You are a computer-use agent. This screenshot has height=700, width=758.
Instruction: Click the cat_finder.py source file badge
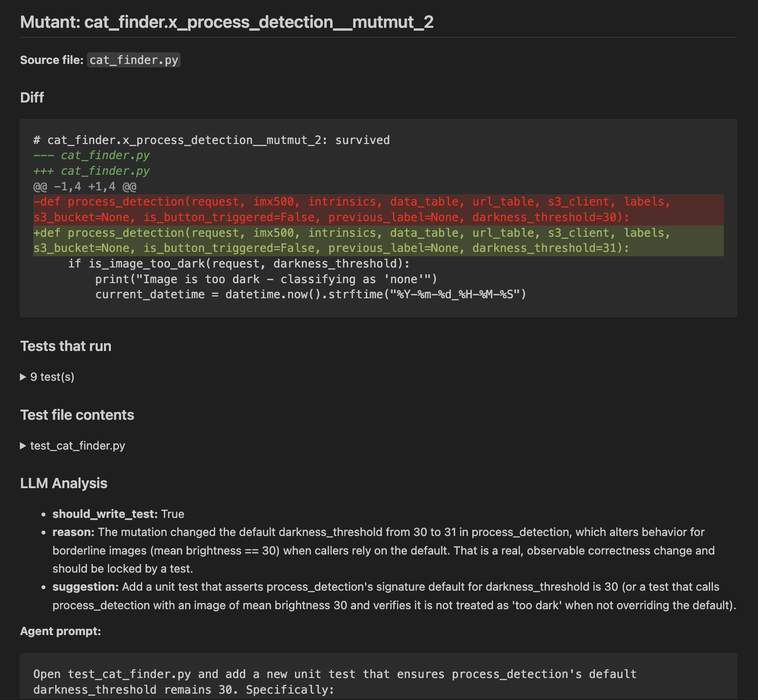click(x=133, y=60)
